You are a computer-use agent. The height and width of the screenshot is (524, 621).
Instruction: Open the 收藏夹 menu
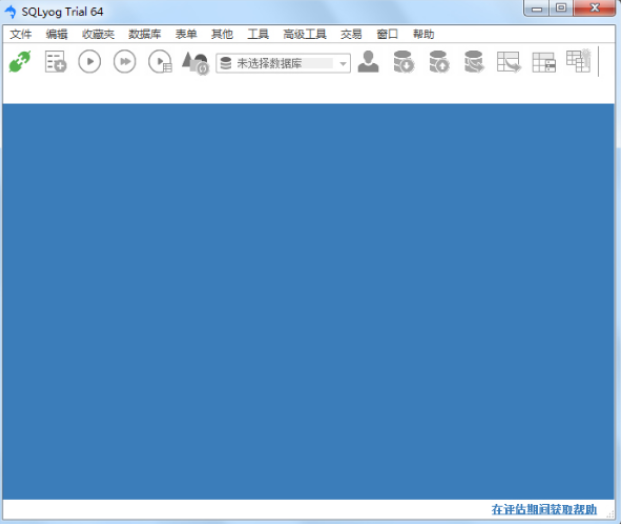pos(98,34)
